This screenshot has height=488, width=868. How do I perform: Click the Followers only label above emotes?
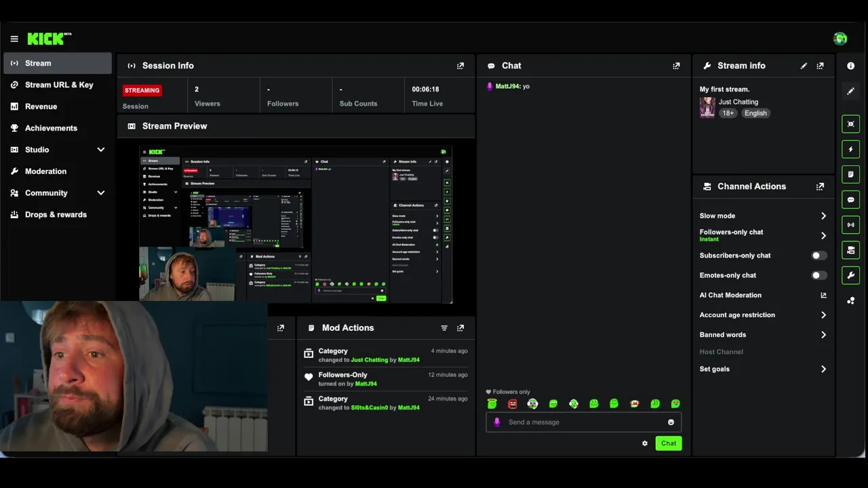tap(508, 392)
